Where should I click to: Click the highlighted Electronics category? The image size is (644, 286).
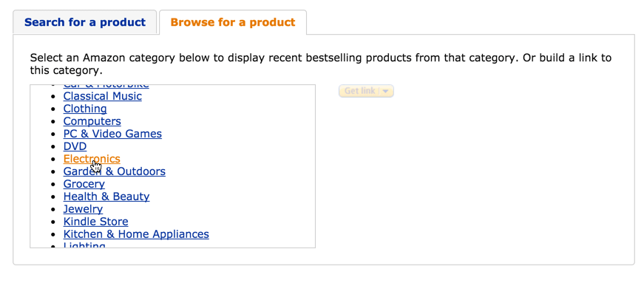(x=92, y=159)
